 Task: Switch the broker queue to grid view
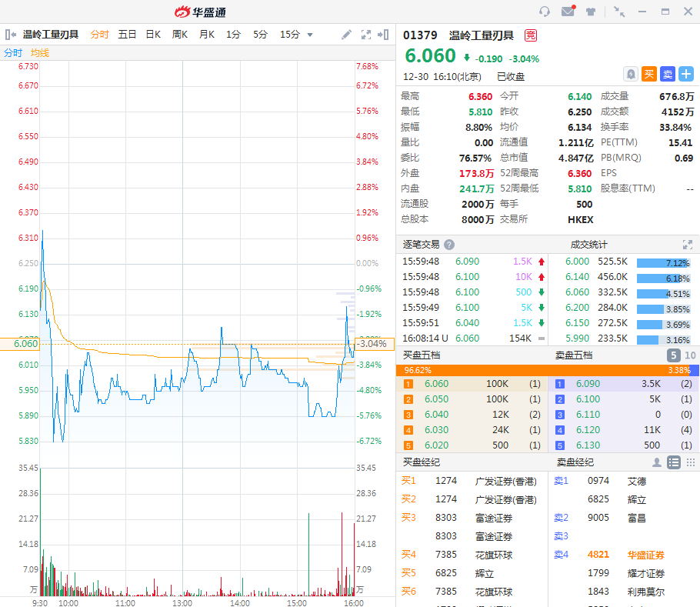coord(691,462)
